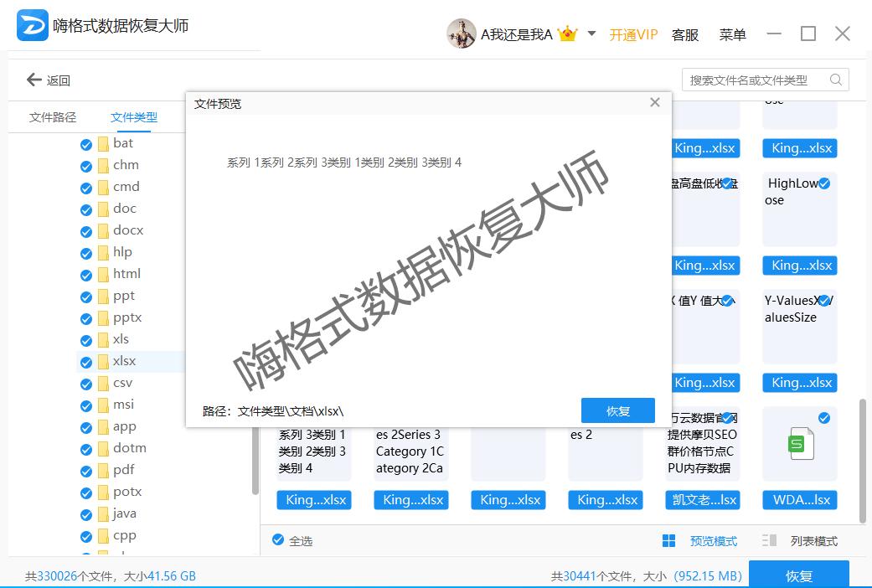Deselect the pdf file type checkbox

pos(86,470)
